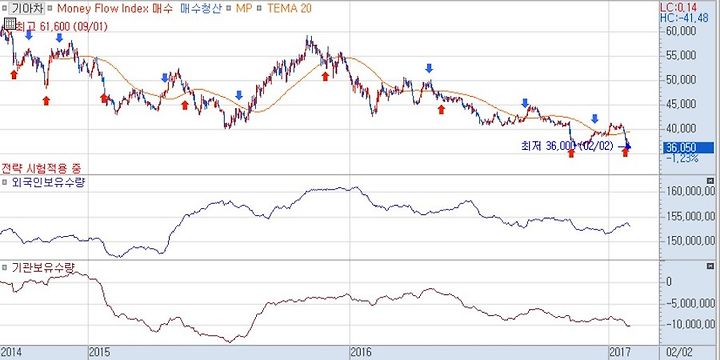Click the Money Flow Index 매수 legend
Image resolution: width=720 pixels, height=360 pixels.
pyautogui.click(x=115, y=8)
